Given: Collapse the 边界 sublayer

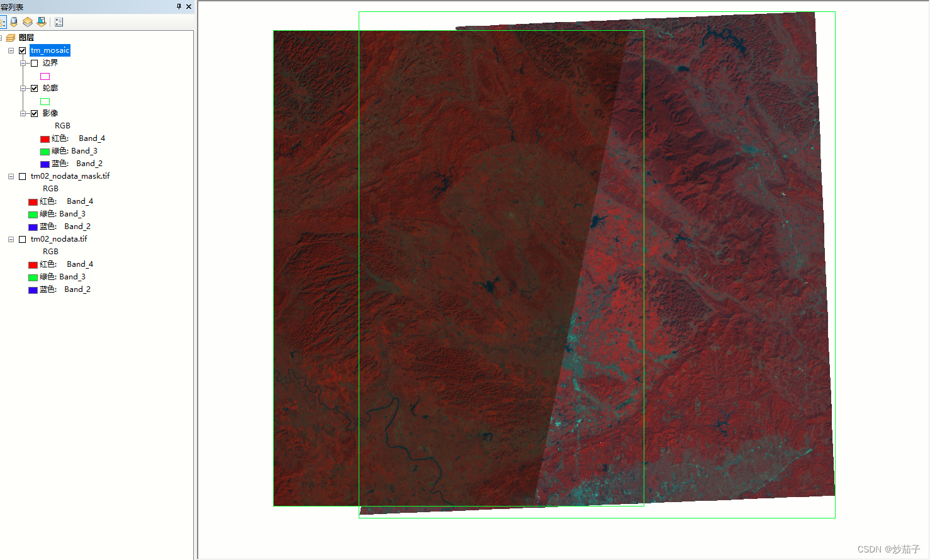Looking at the screenshot, I should pyautogui.click(x=23, y=63).
